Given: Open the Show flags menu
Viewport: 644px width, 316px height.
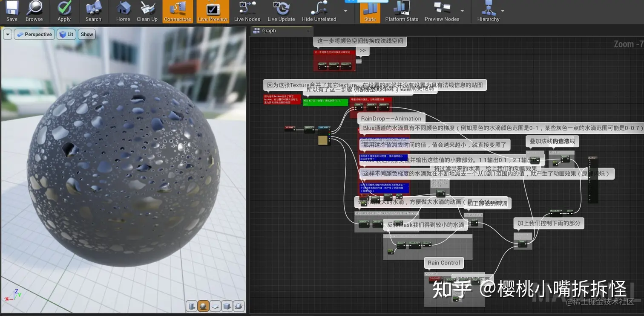Looking at the screenshot, I should [x=87, y=35].
